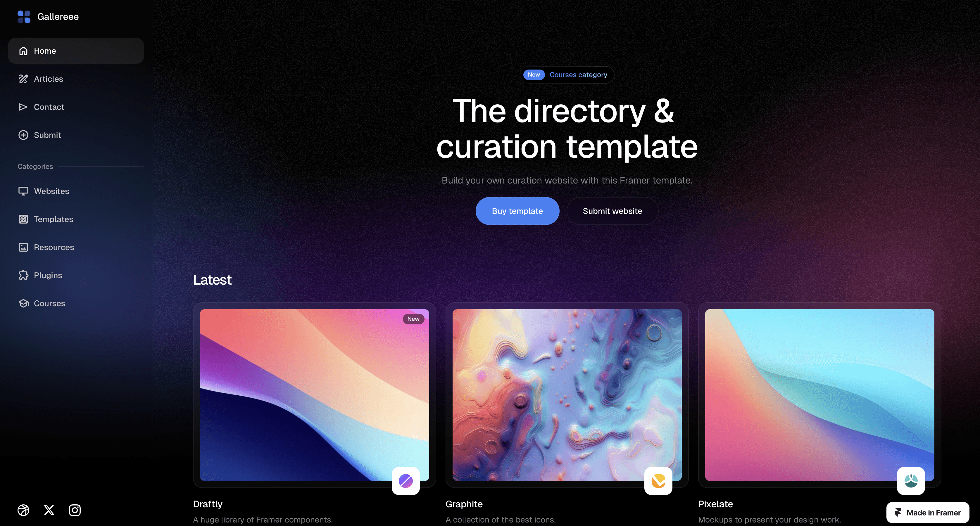
Task: Click the Templates category icon
Action: [x=23, y=219]
